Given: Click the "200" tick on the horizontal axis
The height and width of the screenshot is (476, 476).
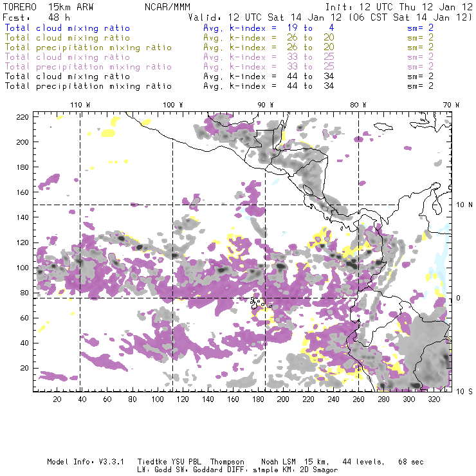Looking at the screenshot, I should click(x=283, y=399).
